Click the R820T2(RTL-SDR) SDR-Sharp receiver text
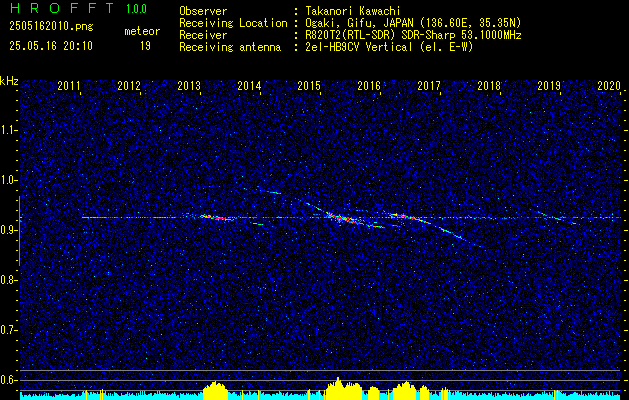Image resolution: width=629 pixels, height=400 pixels. click(413, 35)
